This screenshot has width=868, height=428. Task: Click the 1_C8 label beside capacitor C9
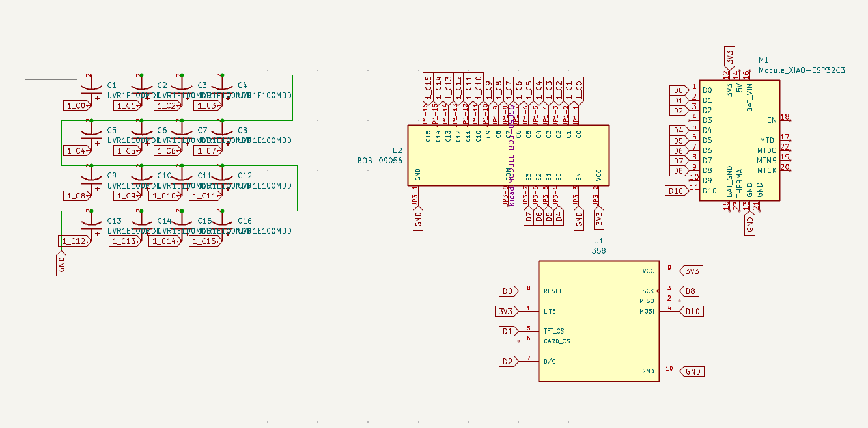coord(77,196)
